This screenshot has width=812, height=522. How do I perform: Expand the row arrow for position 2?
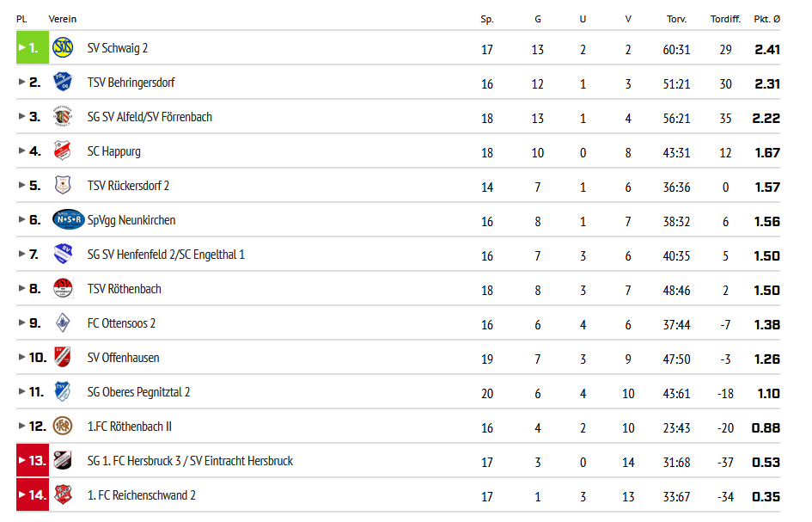click(21, 82)
